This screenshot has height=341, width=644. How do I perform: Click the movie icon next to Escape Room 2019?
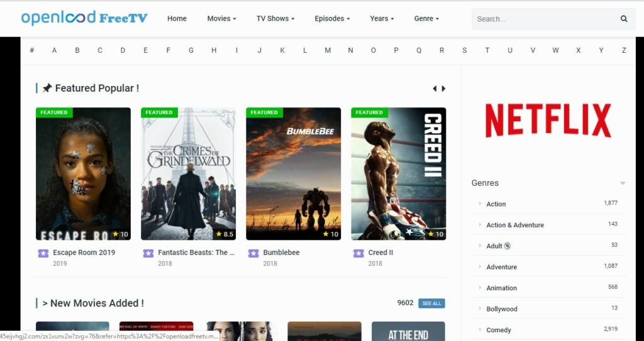(43, 253)
